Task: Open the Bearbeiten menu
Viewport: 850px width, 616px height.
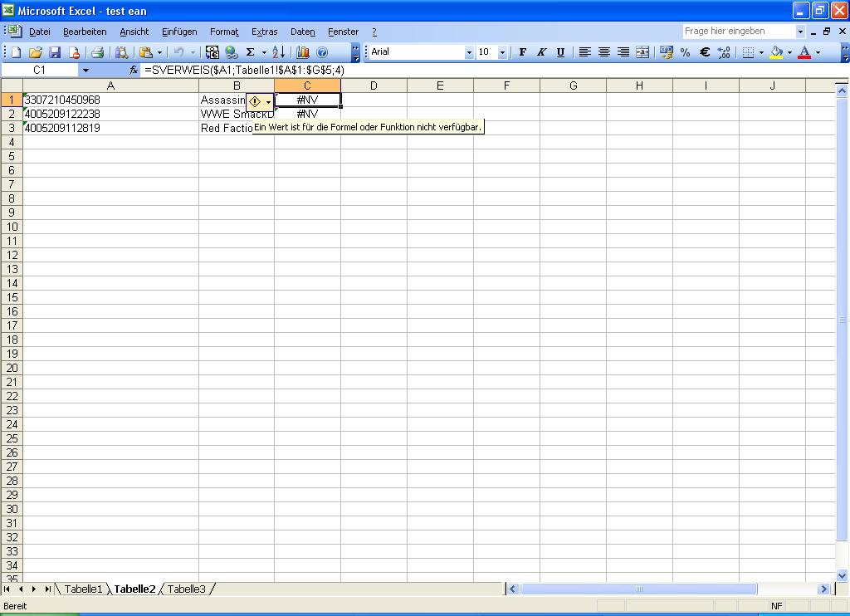Action: (85, 32)
